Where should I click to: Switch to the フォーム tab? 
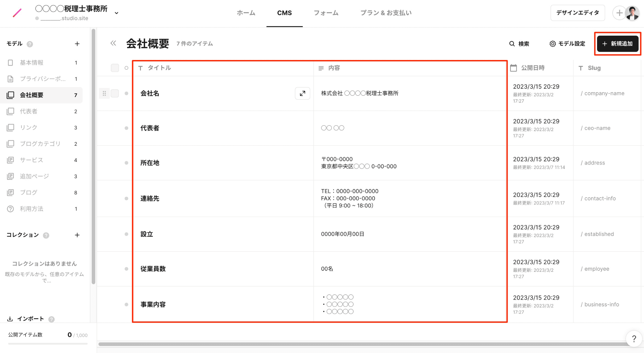pyautogui.click(x=326, y=13)
